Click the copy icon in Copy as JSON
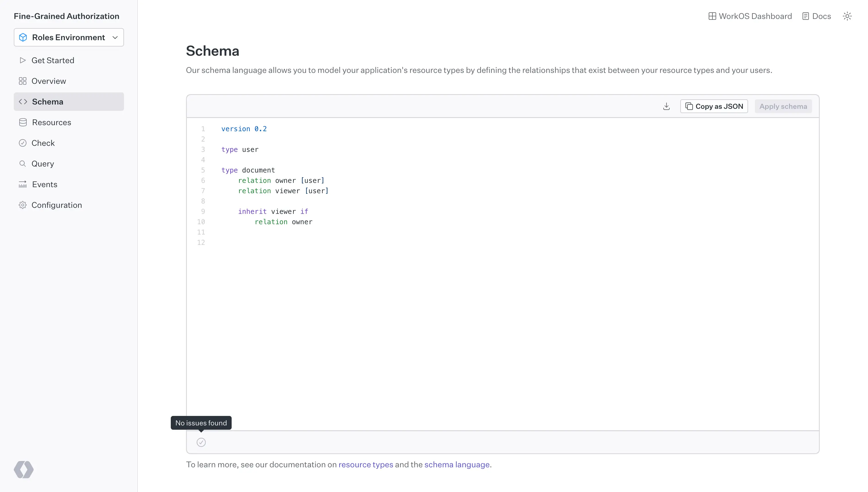The image size is (868, 492). click(x=689, y=106)
